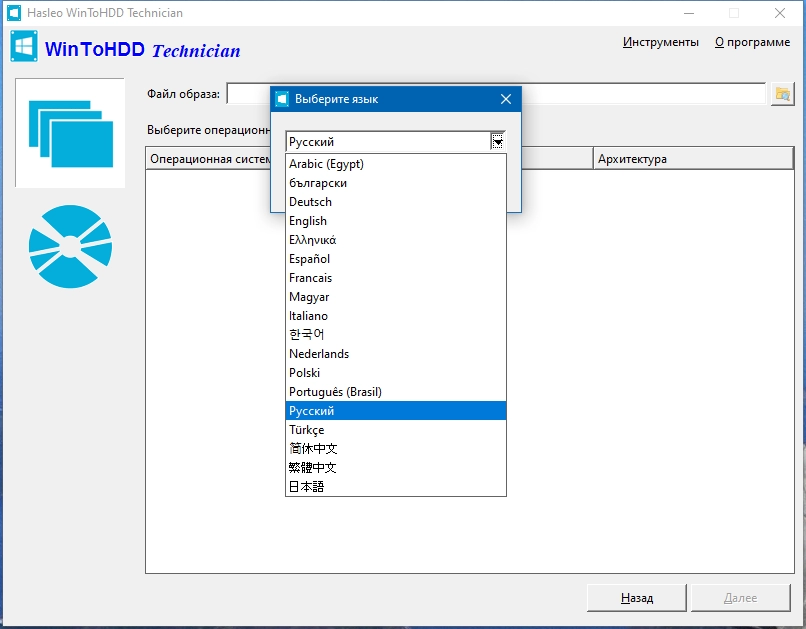806x629 pixels.
Task: Select Español language option
Action: point(396,259)
